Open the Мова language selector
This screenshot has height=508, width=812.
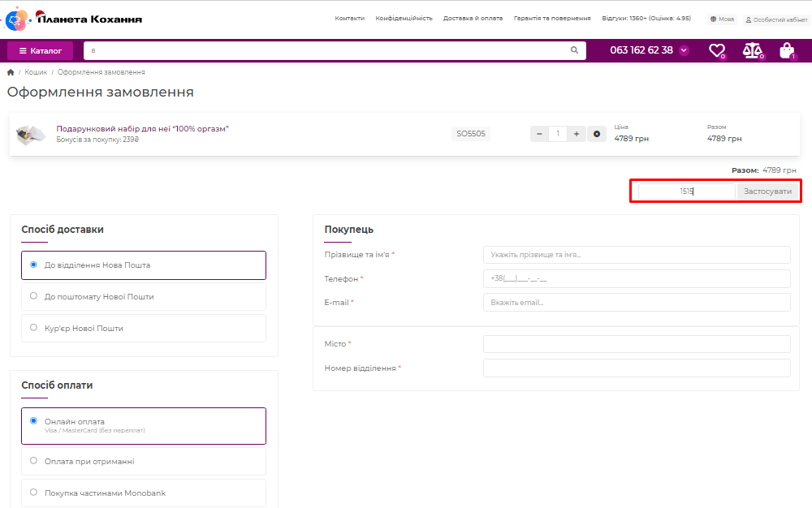click(x=721, y=19)
